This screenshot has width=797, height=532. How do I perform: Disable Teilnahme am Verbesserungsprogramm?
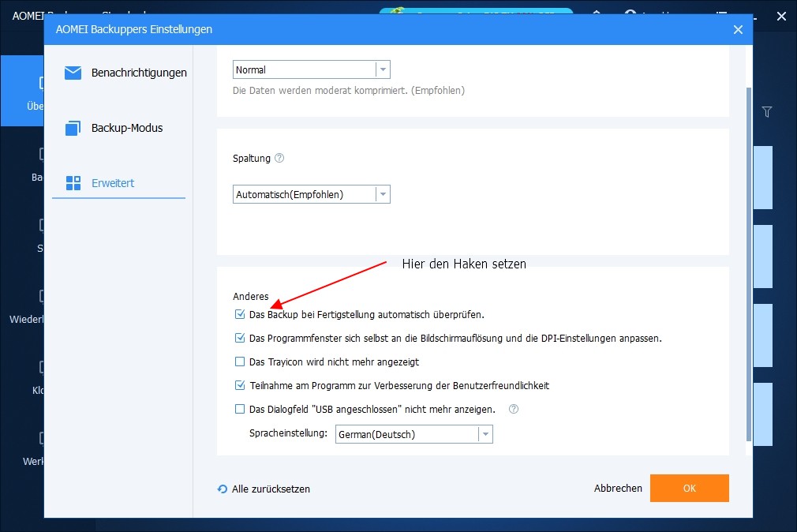point(239,385)
